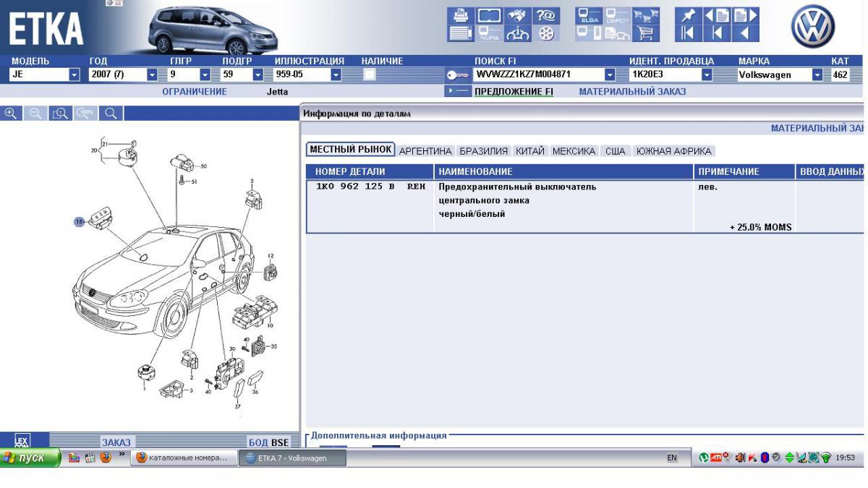Screen dimensions: 868x488
Task: Open the NORA monitor icon
Action: pos(489,34)
